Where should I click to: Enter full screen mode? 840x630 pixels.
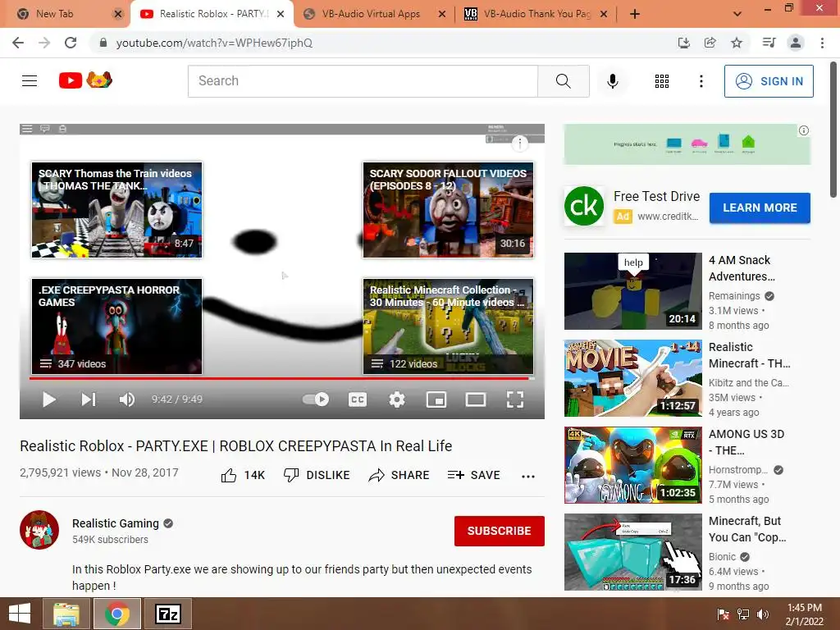pyautogui.click(x=515, y=399)
